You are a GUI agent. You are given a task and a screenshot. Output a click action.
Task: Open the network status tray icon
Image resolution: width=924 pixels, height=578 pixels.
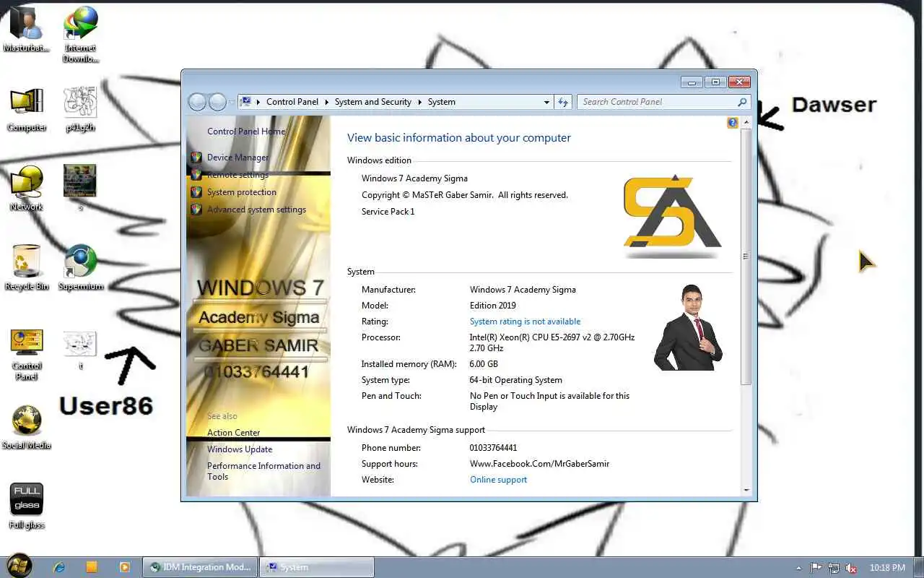(x=834, y=568)
